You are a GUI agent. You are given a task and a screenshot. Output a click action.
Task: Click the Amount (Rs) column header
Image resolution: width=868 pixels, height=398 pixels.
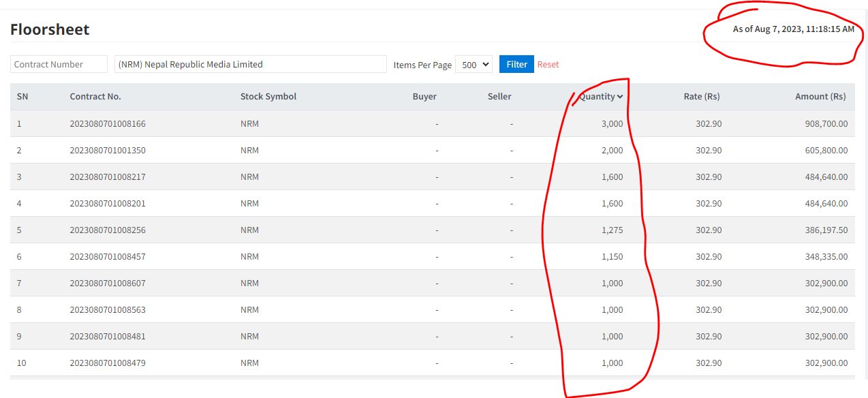820,96
